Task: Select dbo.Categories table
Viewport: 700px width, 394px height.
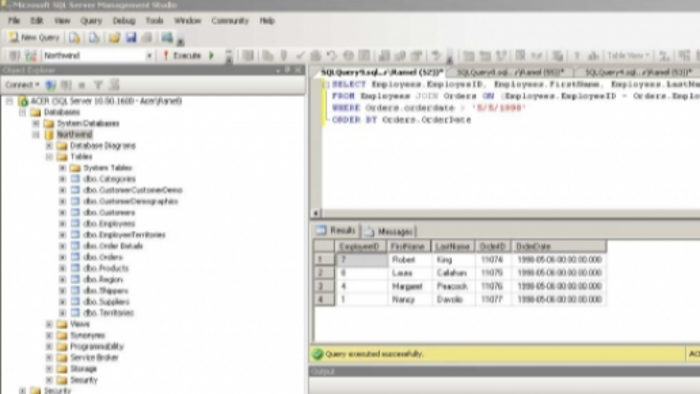Action: [x=109, y=179]
